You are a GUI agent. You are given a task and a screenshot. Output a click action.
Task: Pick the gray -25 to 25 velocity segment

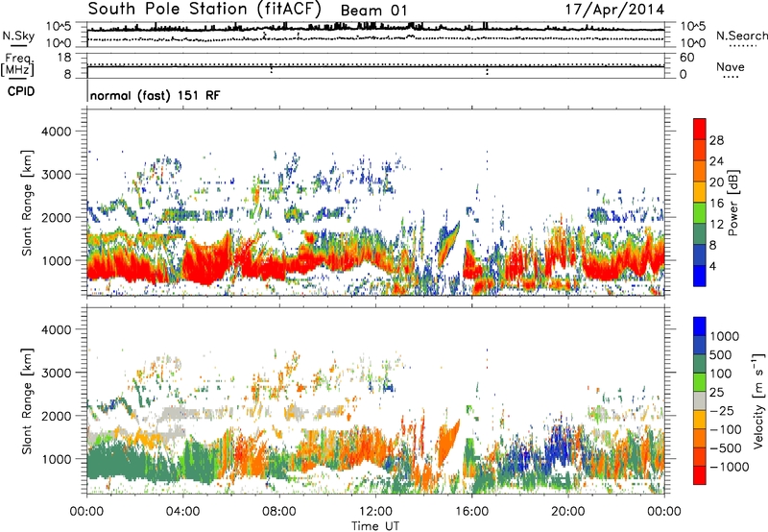pyautogui.click(x=700, y=400)
